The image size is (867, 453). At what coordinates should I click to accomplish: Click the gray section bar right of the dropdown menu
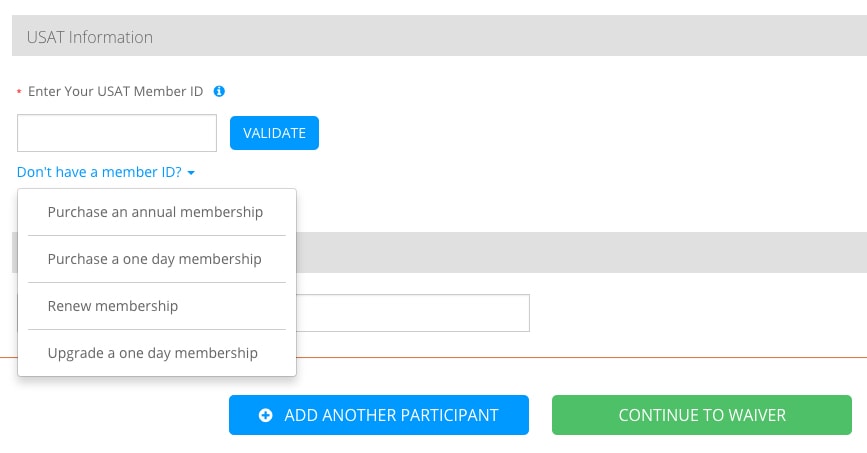click(580, 252)
